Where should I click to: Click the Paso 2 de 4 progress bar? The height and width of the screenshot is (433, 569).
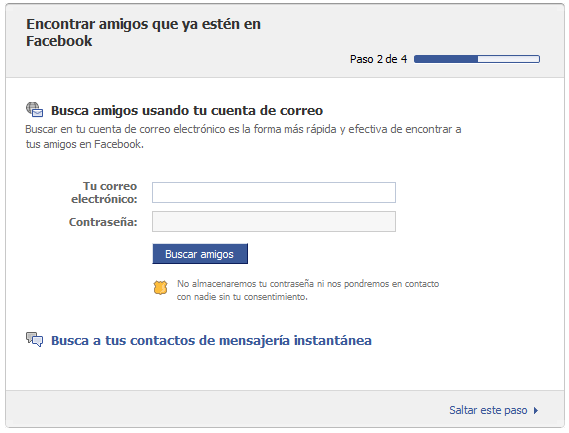coord(477,59)
